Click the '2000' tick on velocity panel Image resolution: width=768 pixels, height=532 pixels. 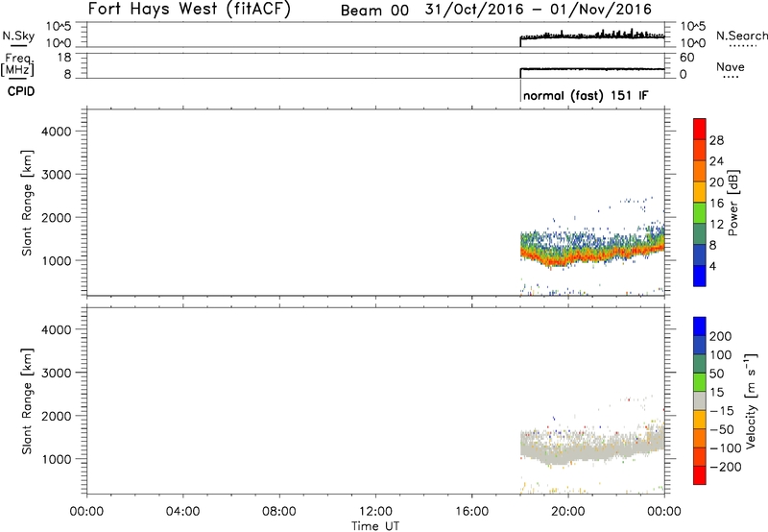point(57,416)
